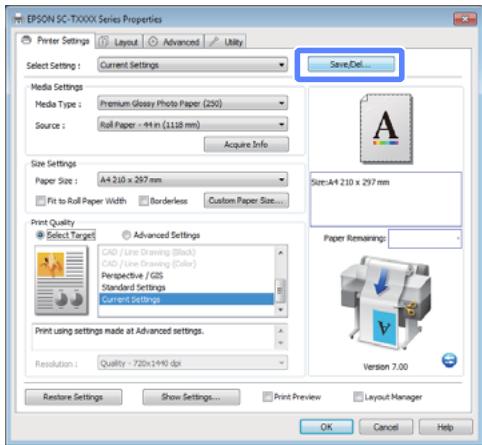482x445 pixels.
Task: Choose the Select Target radio button
Action: coord(40,235)
